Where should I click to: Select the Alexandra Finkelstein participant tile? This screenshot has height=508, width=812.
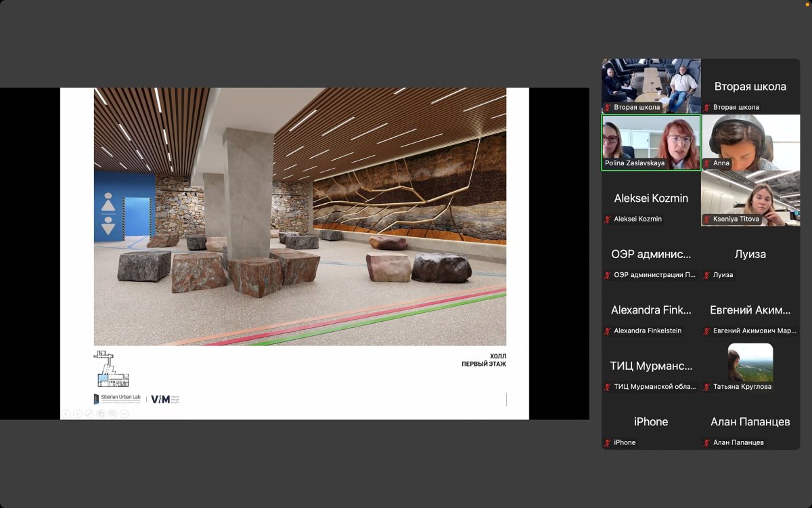tap(651, 310)
